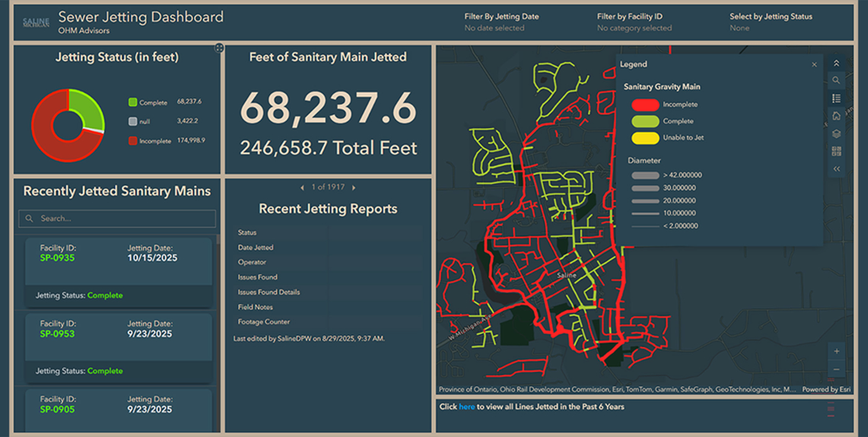Viewport: 868px width, 437px height.
Task: Select the SP-0935 facility card
Action: (118, 272)
